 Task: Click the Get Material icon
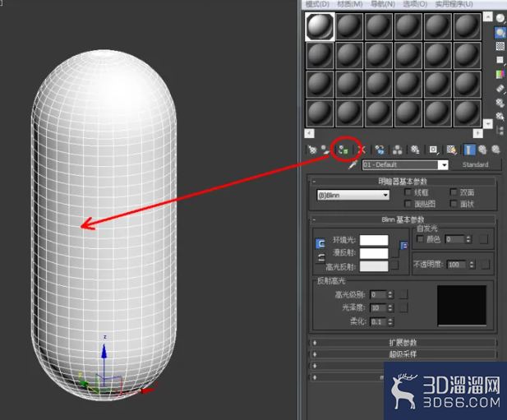coord(312,150)
